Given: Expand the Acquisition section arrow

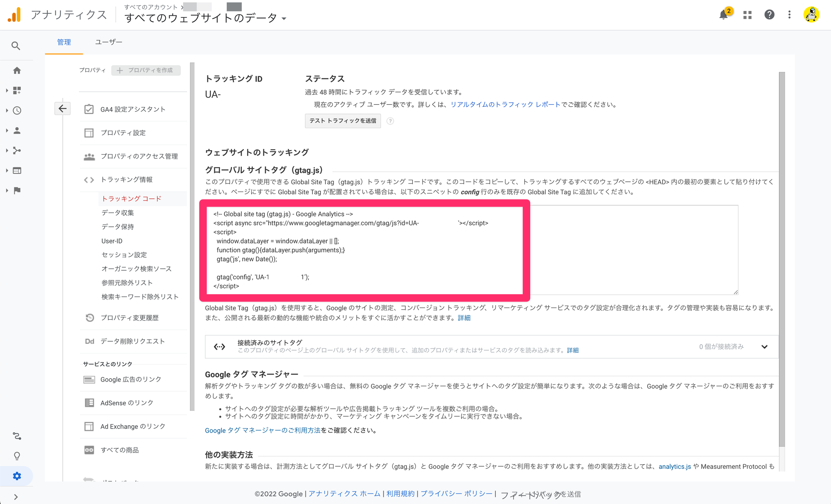Looking at the screenshot, I should (7, 151).
